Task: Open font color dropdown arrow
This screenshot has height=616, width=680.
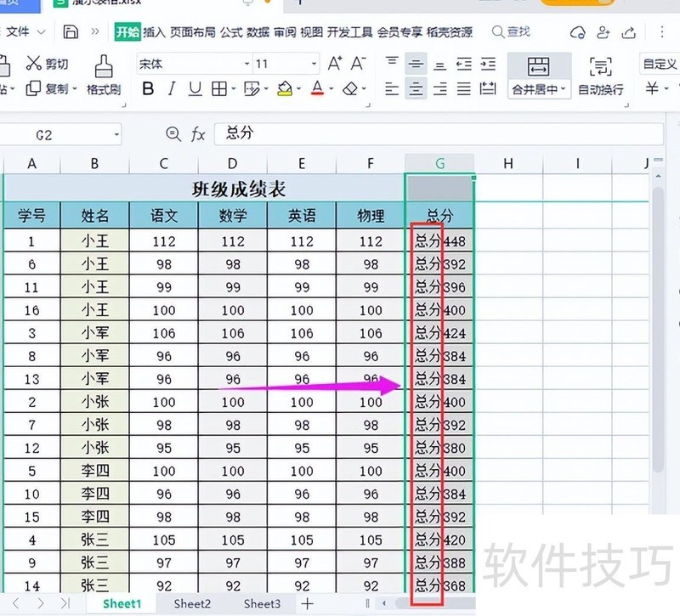Action: point(331,89)
